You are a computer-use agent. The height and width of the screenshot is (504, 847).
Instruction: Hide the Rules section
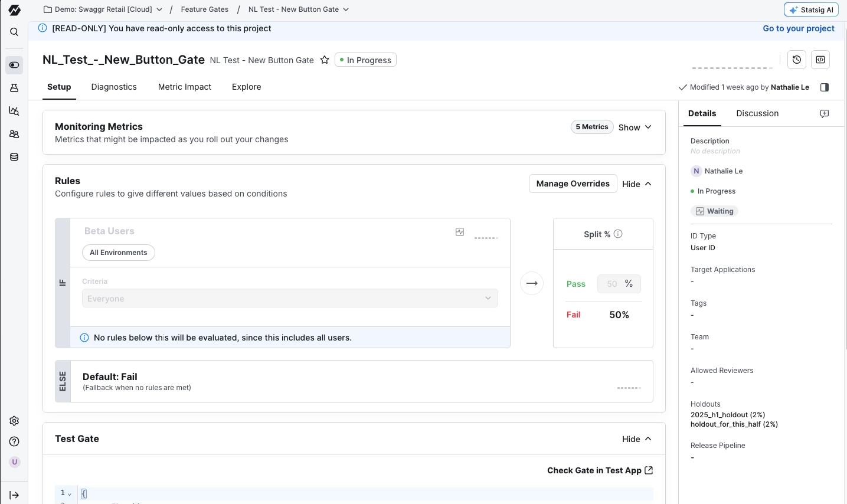click(637, 184)
